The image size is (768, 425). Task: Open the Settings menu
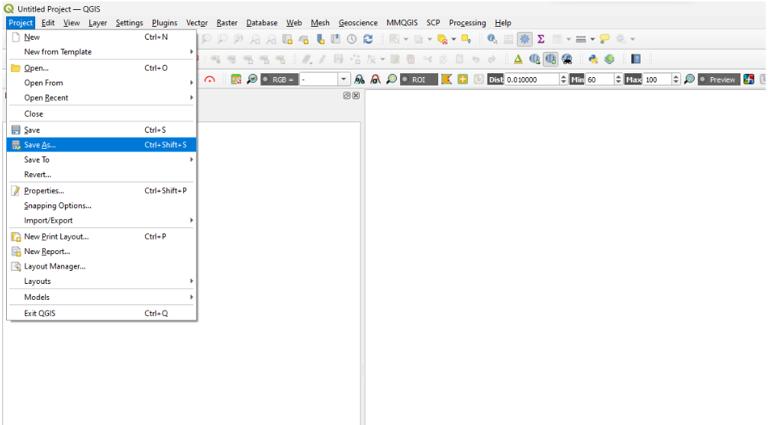129,23
